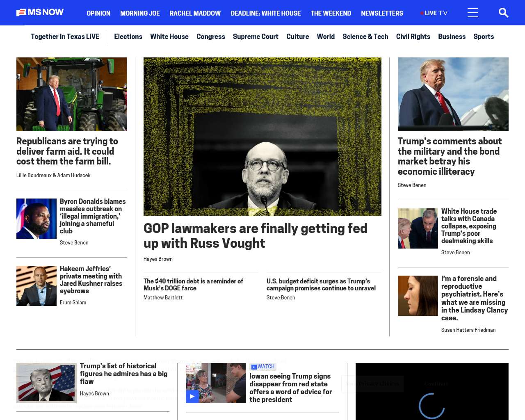Watch Live TV
This screenshot has width=525, height=420.
[434, 13]
